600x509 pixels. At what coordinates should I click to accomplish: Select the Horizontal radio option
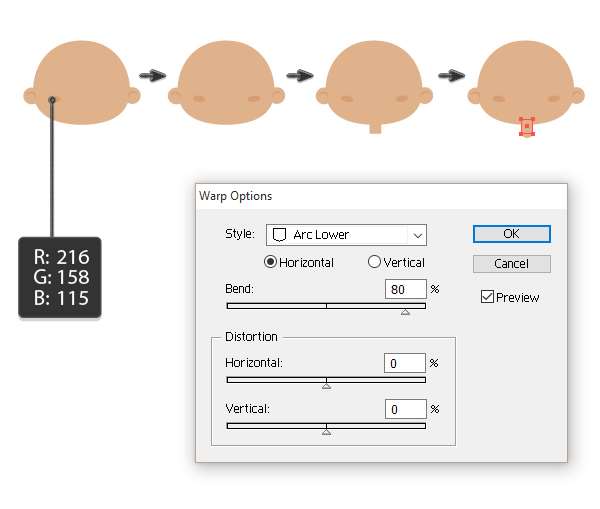click(x=270, y=262)
